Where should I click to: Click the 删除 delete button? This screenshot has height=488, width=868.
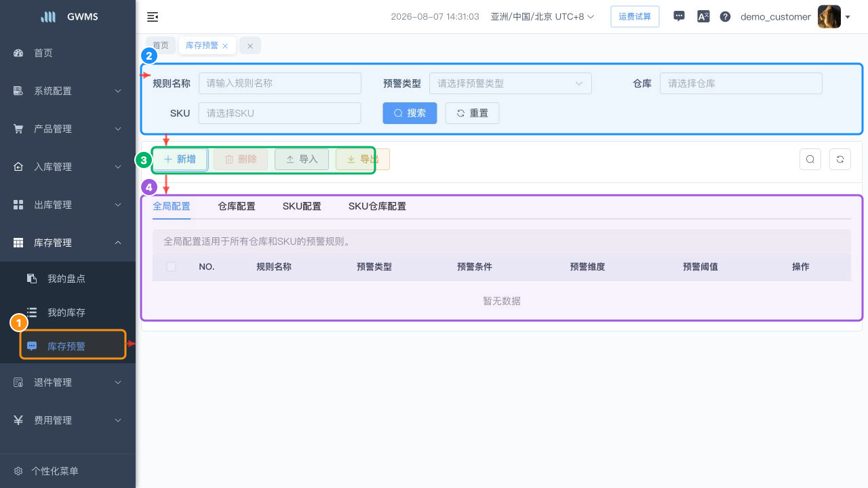[241, 159]
